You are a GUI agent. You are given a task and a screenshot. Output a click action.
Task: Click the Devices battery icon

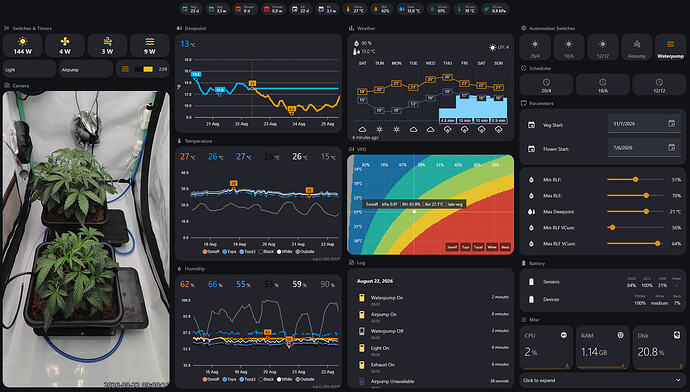click(531, 299)
